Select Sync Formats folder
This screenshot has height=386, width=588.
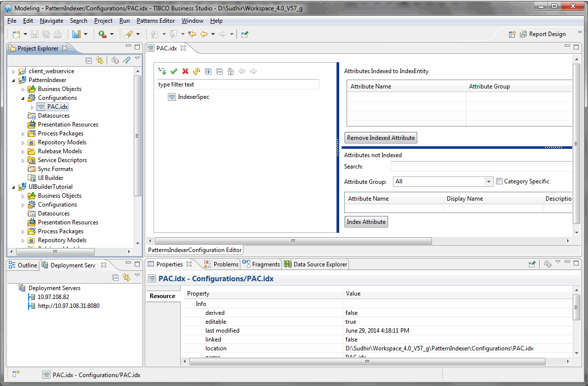pos(51,169)
